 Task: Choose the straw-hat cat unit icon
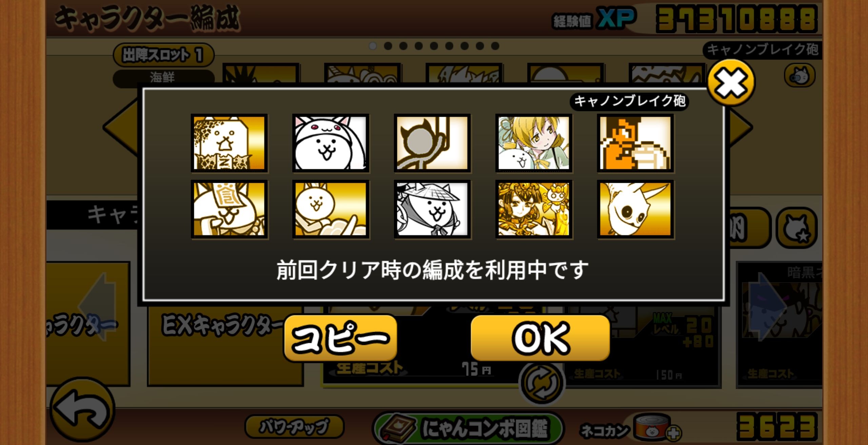pyautogui.click(x=432, y=209)
